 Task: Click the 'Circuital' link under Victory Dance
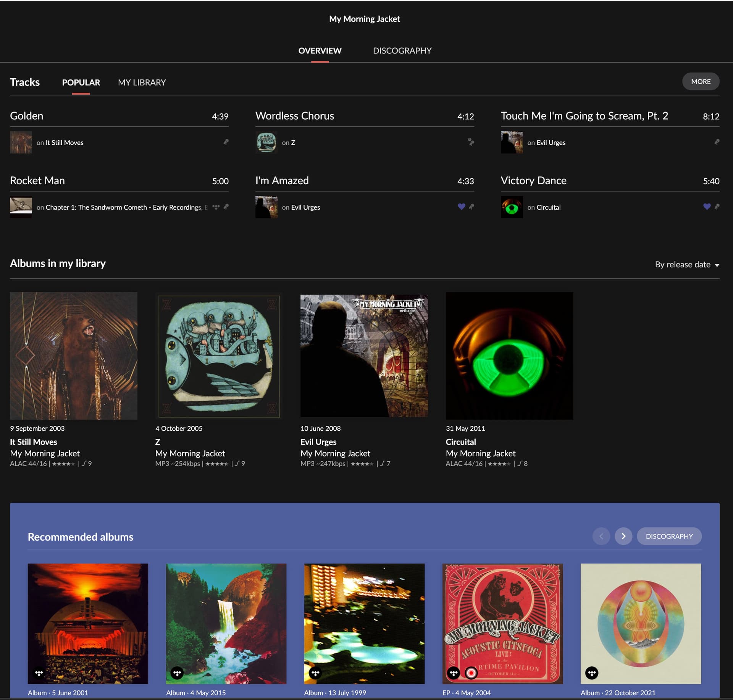549,207
